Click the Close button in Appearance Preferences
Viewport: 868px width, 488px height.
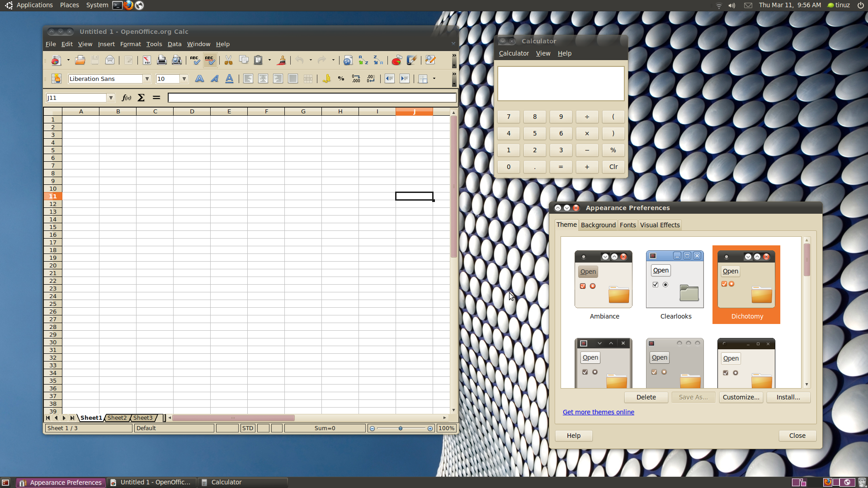797,436
